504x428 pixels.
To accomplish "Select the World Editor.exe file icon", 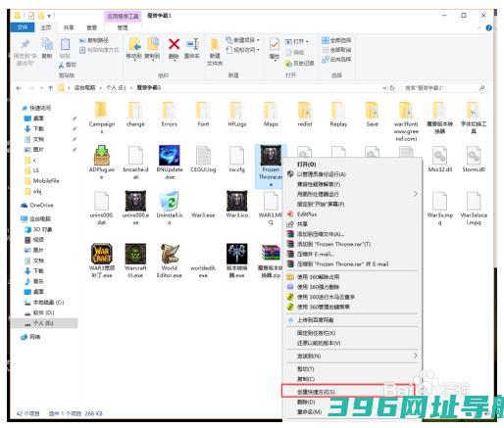I will tap(169, 254).
